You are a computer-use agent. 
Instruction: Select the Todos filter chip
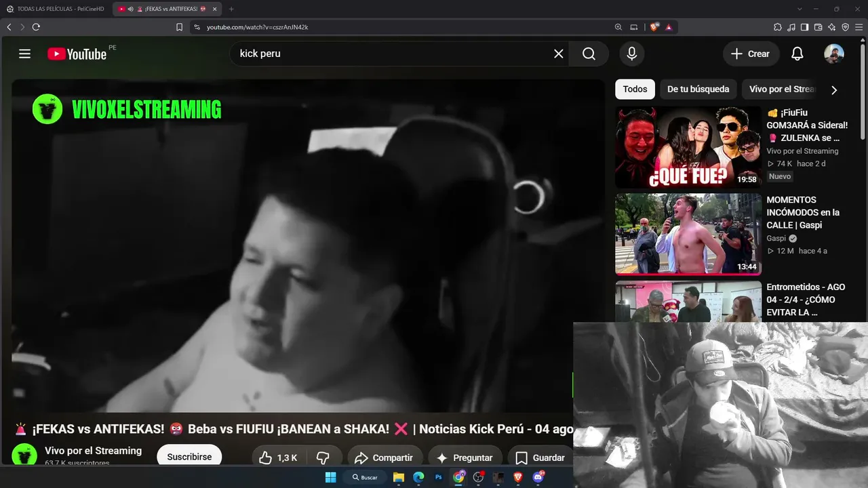pyautogui.click(x=635, y=89)
